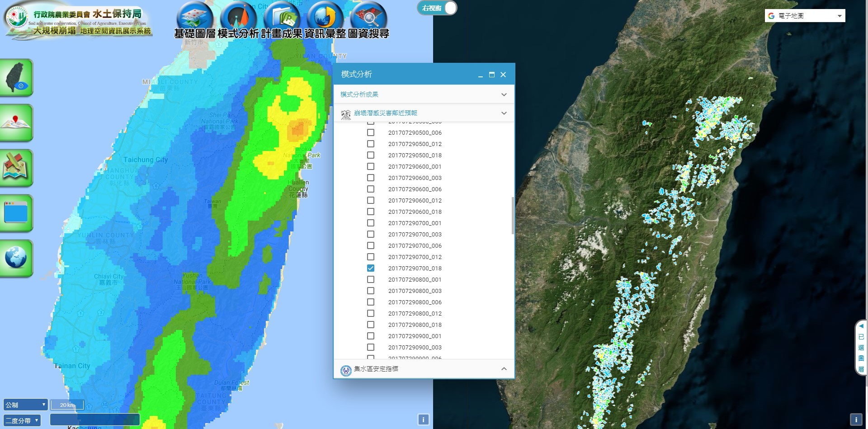Click the 201707290800_006 layer name
Viewport: 868px width, 429px height.
[x=415, y=302]
